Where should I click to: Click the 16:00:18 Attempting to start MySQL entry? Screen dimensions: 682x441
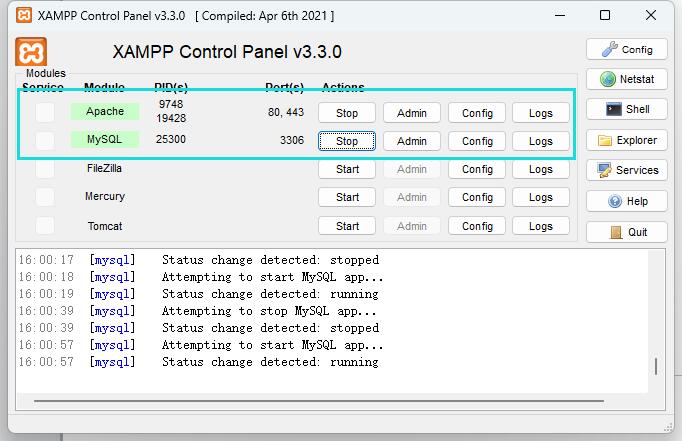click(201, 277)
